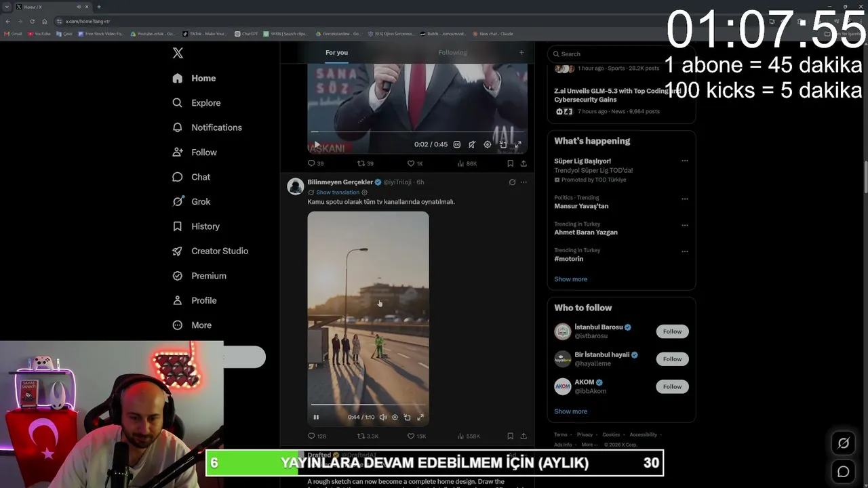Image resolution: width=868 pixels, height=488 pixels.
Task: Open the Bilinmeyen Gerçekler profile avatar
Action: (x=295, y=186)
